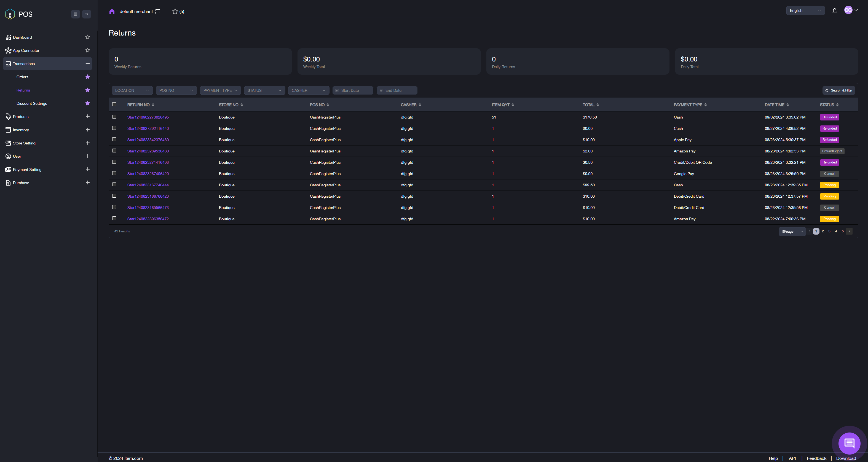Image resolution: width=868 pixels, height=462 pixels.
Task: Collapse sidebar using menu fold icon
Action: (x=87, y=14)
